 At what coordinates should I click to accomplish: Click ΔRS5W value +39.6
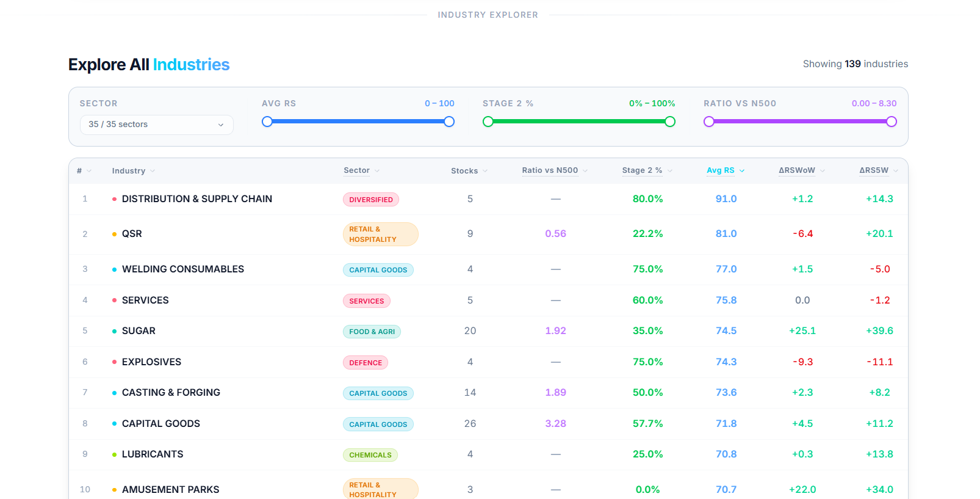(879, 331)
